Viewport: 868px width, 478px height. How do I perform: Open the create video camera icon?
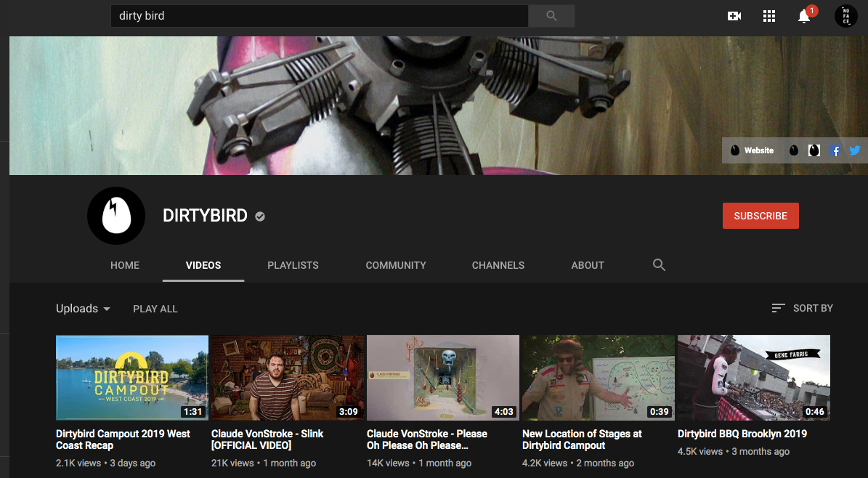734,16
